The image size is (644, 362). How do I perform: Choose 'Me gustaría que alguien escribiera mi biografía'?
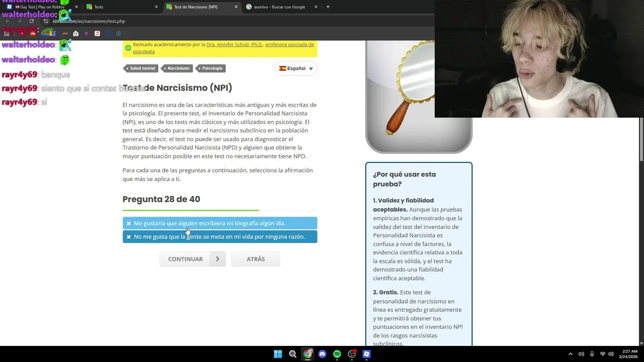click(220, 223)
